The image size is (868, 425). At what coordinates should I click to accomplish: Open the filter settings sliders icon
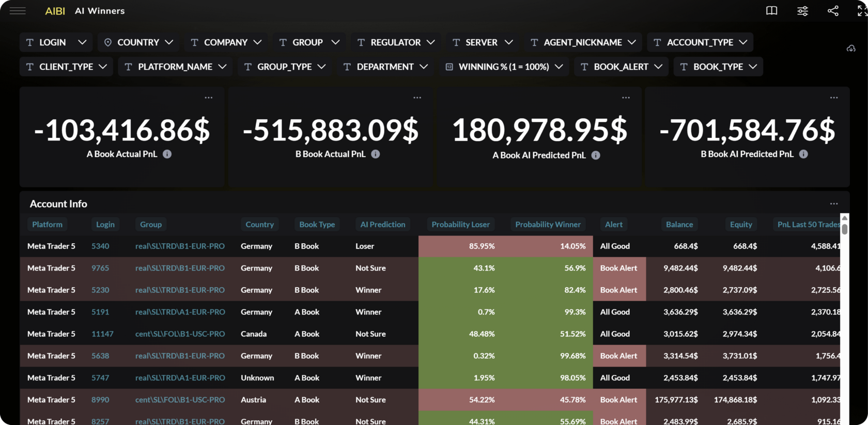pyautogui.click(x=802, y=11)
